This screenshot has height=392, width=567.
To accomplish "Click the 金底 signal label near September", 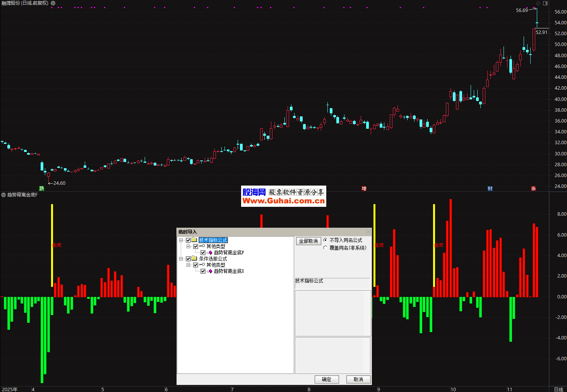I will 379,245.
